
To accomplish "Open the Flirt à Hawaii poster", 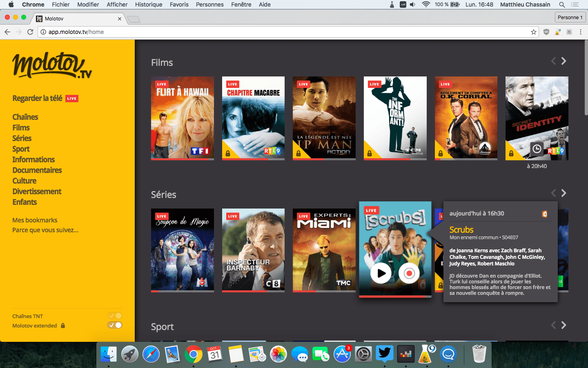I will pos(183,118).
